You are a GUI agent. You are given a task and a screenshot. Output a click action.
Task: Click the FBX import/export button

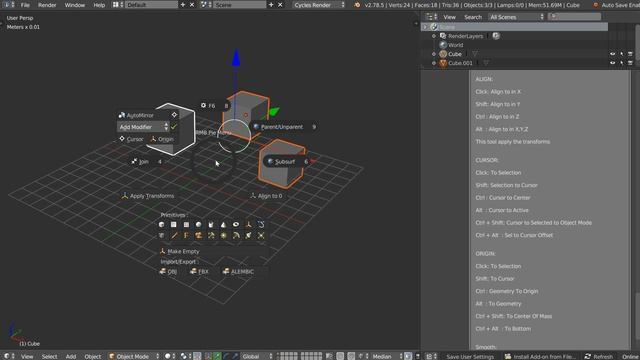pyautogui.click(x=200, y=271)
